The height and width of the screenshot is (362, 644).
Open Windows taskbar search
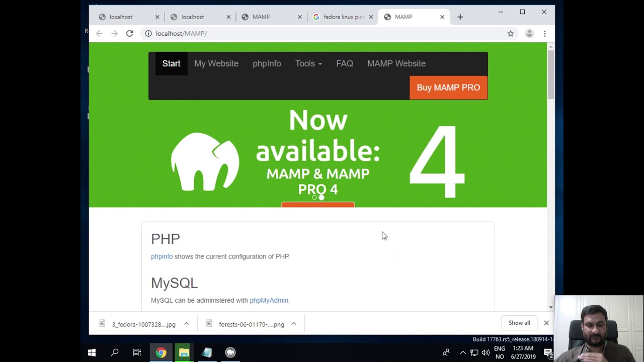[115, 352]
